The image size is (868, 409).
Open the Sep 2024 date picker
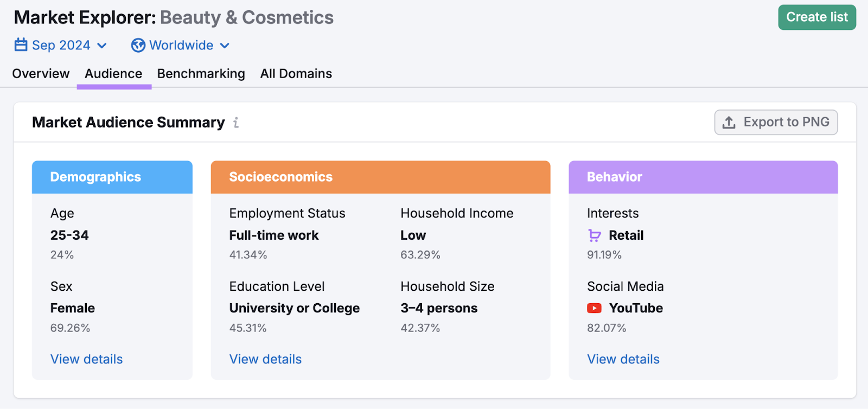click(x=61, y=46)
